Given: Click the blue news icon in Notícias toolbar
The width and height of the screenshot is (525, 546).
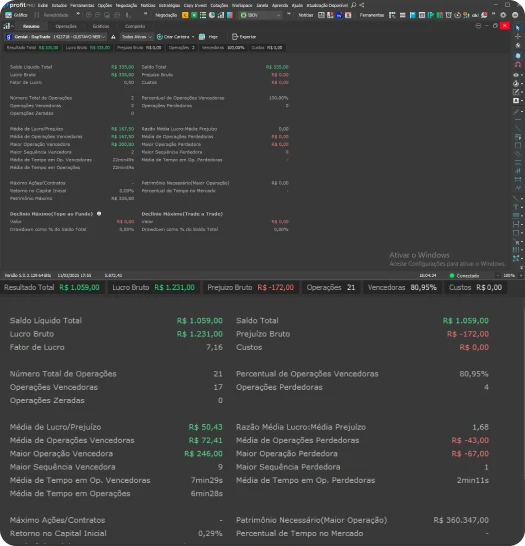Looking at the screenshot, I should pyautogui.click(x=339, y=15).
